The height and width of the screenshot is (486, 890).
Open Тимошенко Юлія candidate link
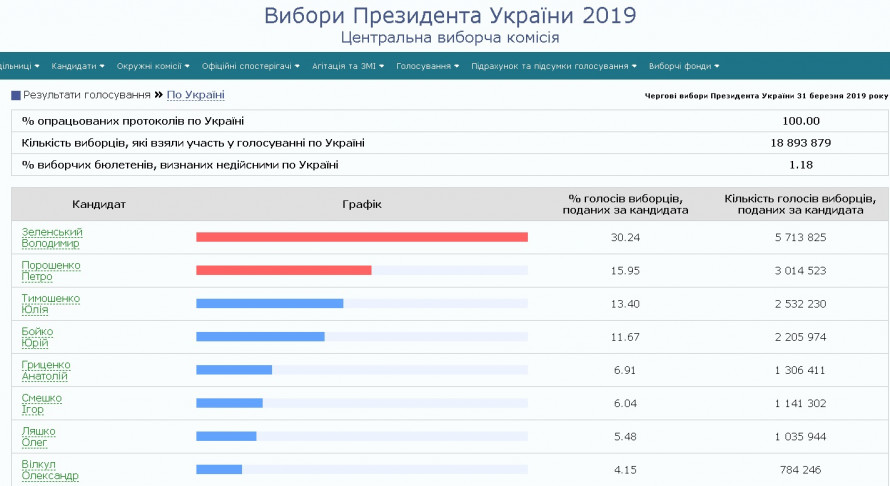click(x=50, y=303)
